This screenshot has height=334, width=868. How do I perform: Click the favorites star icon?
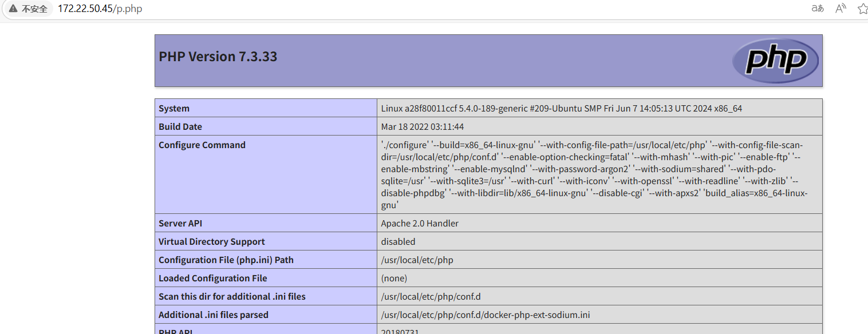pyautogui.click(x=862, y=9)
